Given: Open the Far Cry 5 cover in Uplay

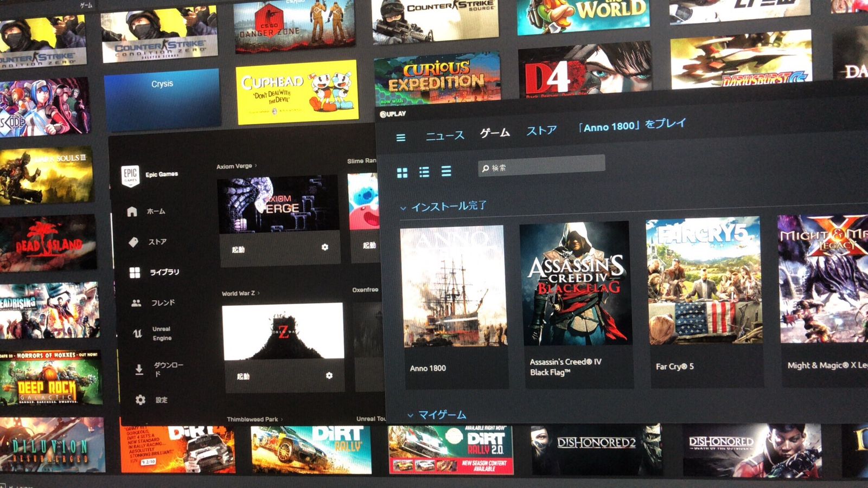Looking at the screenshot, I should click(704, 281).
